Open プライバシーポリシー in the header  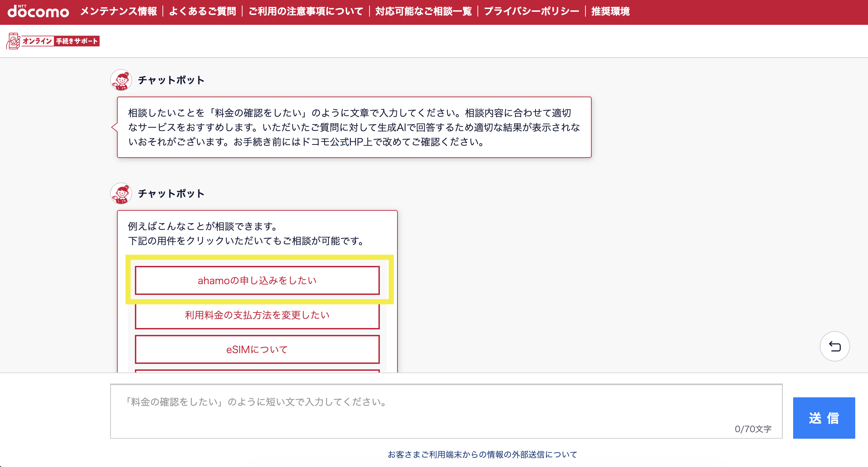pos(532,11)
